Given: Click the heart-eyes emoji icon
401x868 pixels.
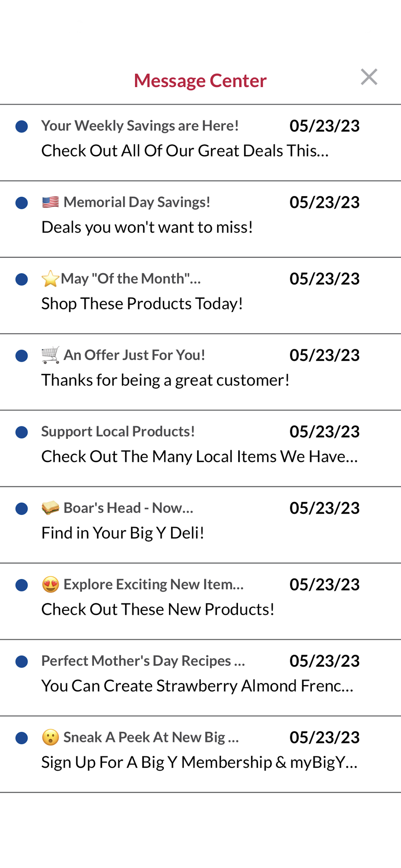Looking at the screenshot, I should (x=51, y=585).
